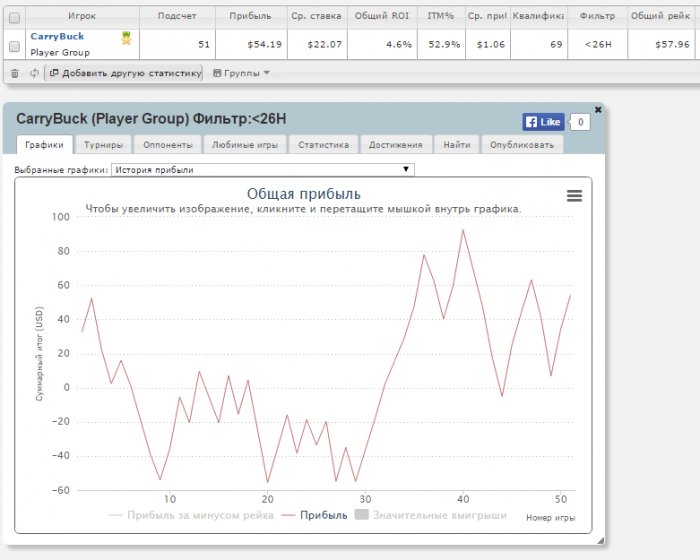The width and height of the screenshot is (700, 560).
Task: Toggle the header select-all checkbox
Action: coord(14,18)
